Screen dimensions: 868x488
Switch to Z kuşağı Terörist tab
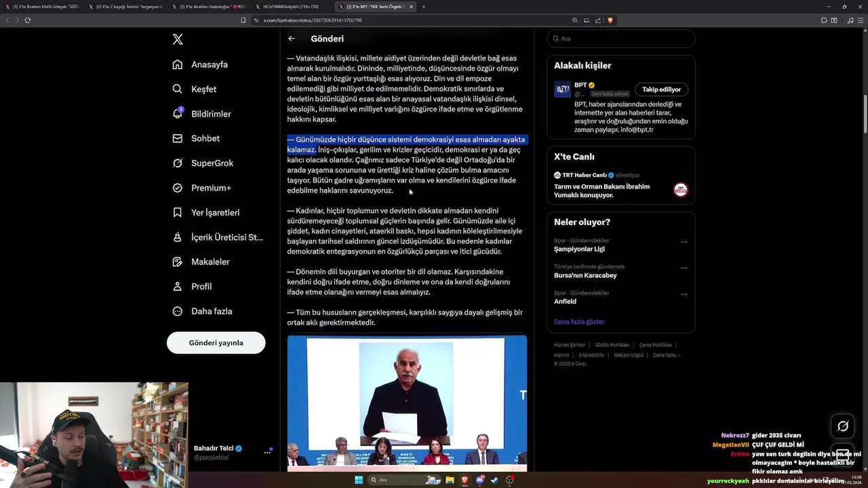[125, 7]
